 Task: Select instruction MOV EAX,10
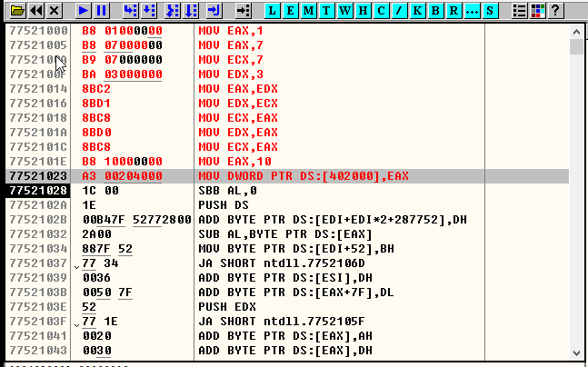(234, 162)
